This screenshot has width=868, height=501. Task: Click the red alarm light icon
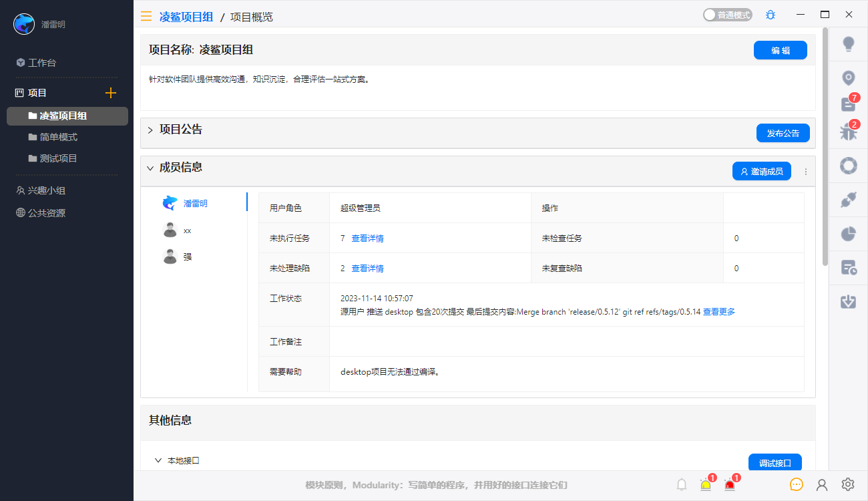coord(730,485)
